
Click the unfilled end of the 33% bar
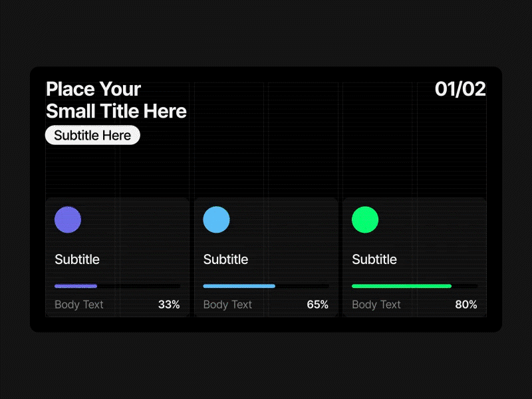139,286
